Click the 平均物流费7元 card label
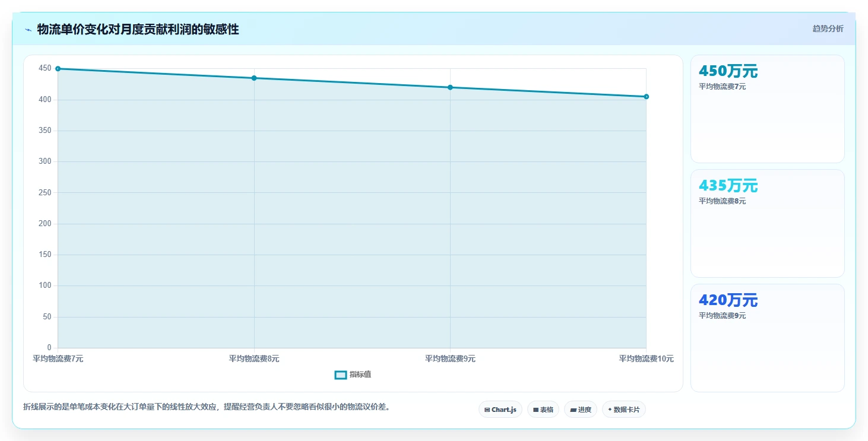 (x=722, y=87)
